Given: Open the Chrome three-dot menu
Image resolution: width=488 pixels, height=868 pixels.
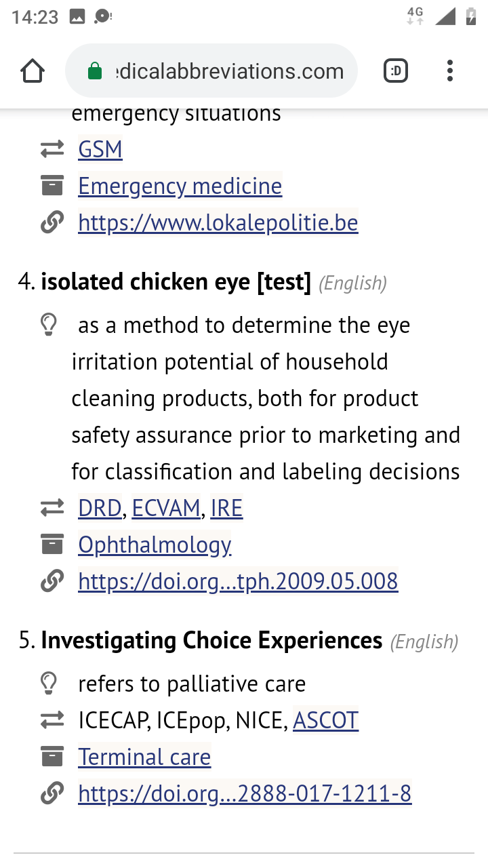Looking at the screenshot, I should pos(450,71).
